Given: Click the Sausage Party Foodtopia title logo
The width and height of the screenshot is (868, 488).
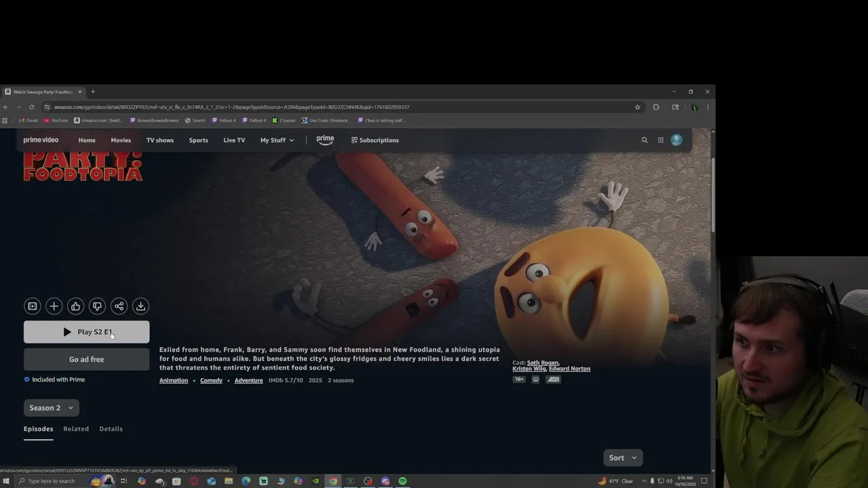Looking at the screenshot, I should tap(83, 167).
